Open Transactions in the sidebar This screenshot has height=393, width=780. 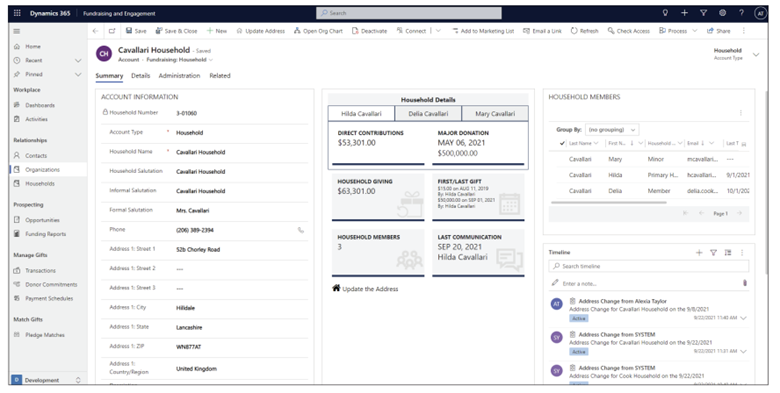click(x=40, y=271)
